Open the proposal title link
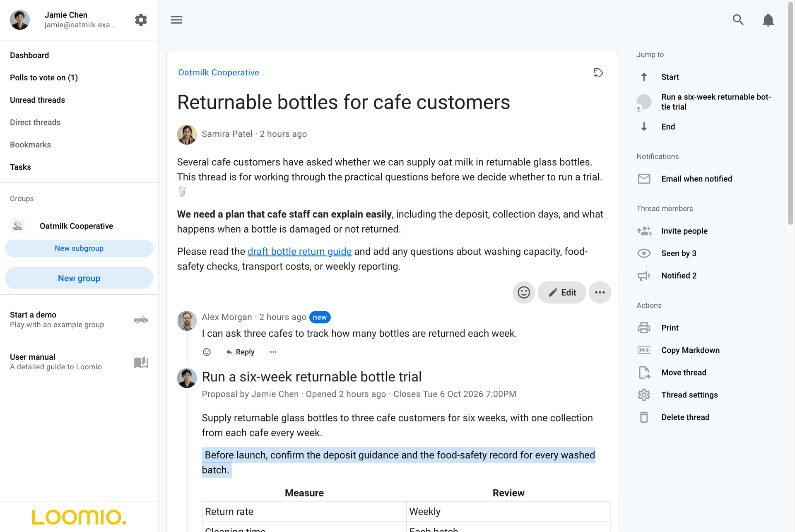The width and height of the screenshot is (795, 532). 312,377
